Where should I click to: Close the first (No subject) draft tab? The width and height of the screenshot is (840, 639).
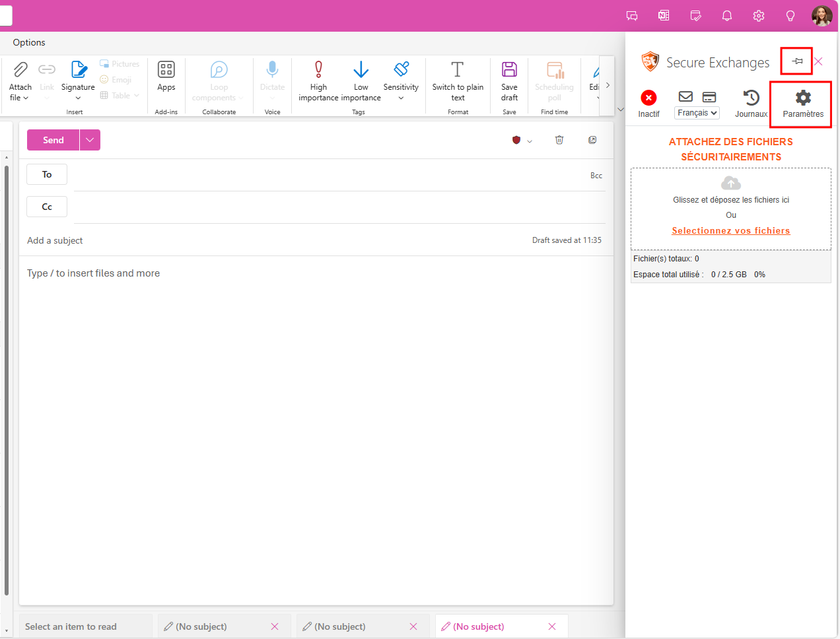click(x=275, y=626)
